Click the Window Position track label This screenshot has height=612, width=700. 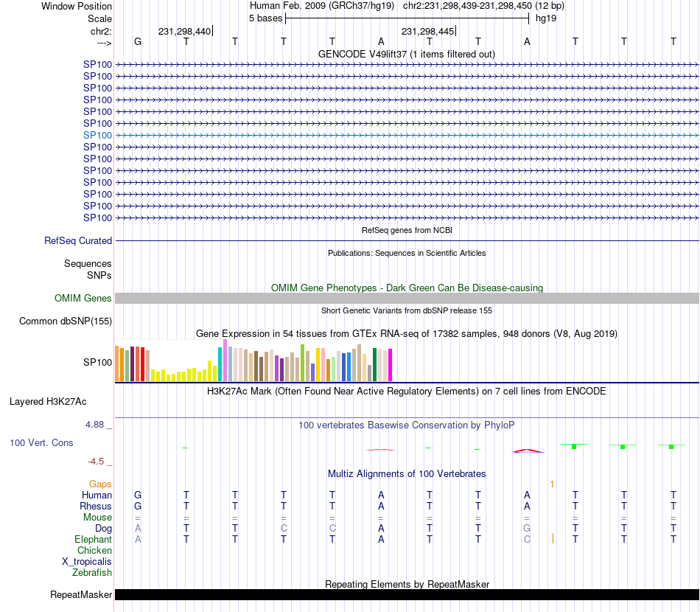click(77, 6)
